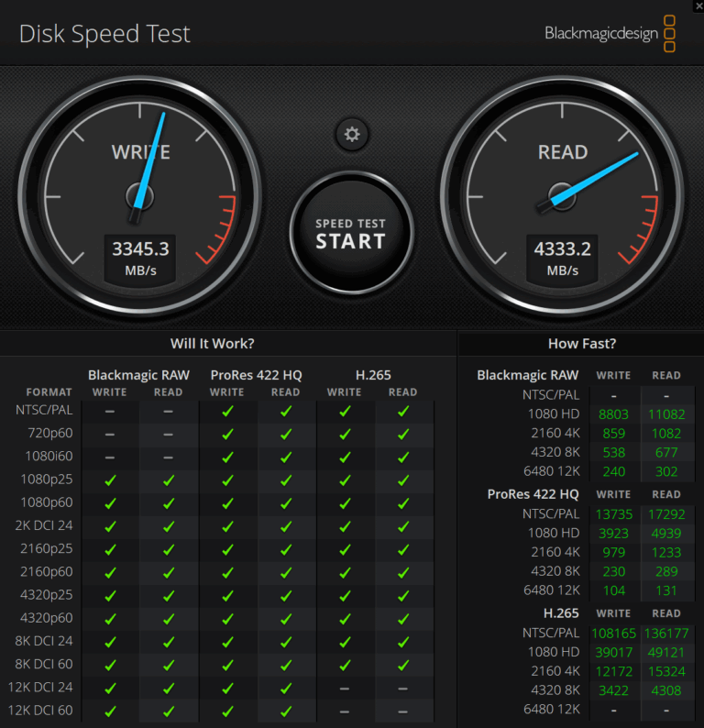Close the Disk Speed Test window

(698, 6)
